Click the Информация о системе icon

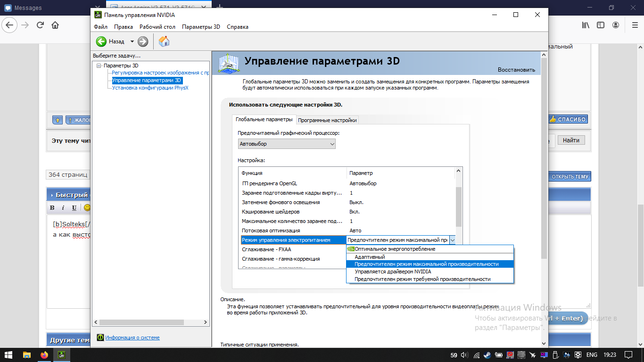click(100, 337)
